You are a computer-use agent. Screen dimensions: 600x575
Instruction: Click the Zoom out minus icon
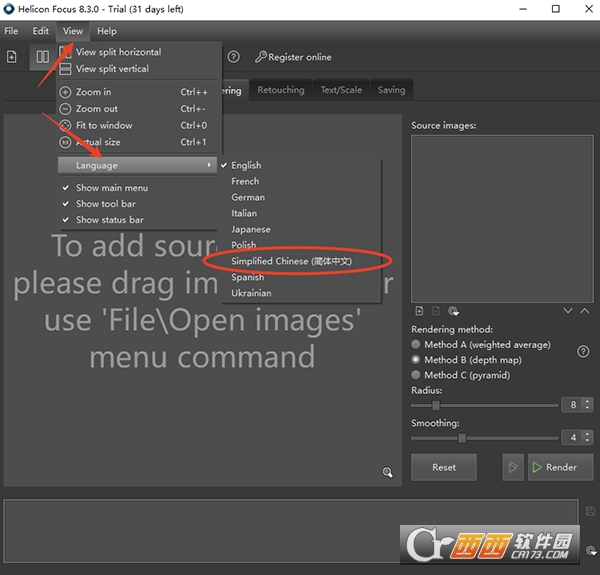[x=65, y=109]
